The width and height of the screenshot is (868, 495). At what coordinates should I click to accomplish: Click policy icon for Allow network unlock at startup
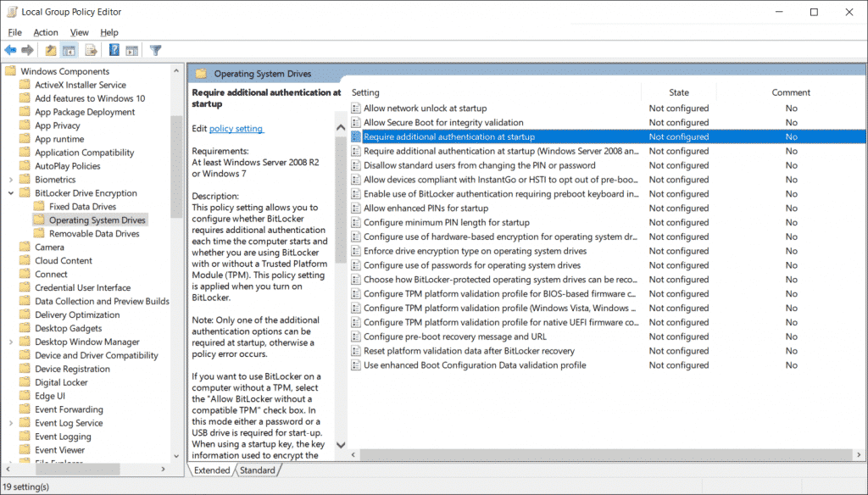tap(356, 108)
